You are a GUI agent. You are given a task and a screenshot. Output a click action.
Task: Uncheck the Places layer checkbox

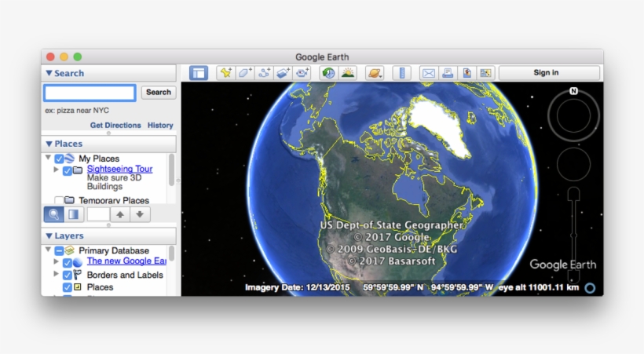68,287
